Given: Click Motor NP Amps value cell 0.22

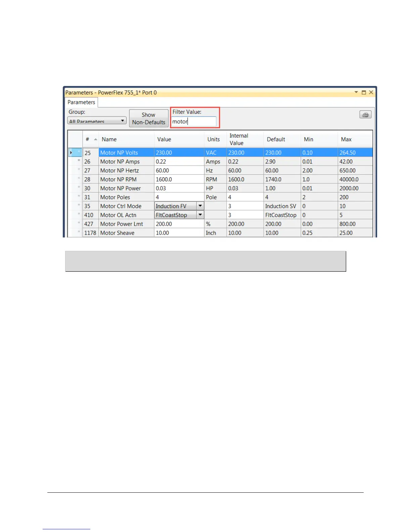Looking at the screenshot, I should point(179,162).
